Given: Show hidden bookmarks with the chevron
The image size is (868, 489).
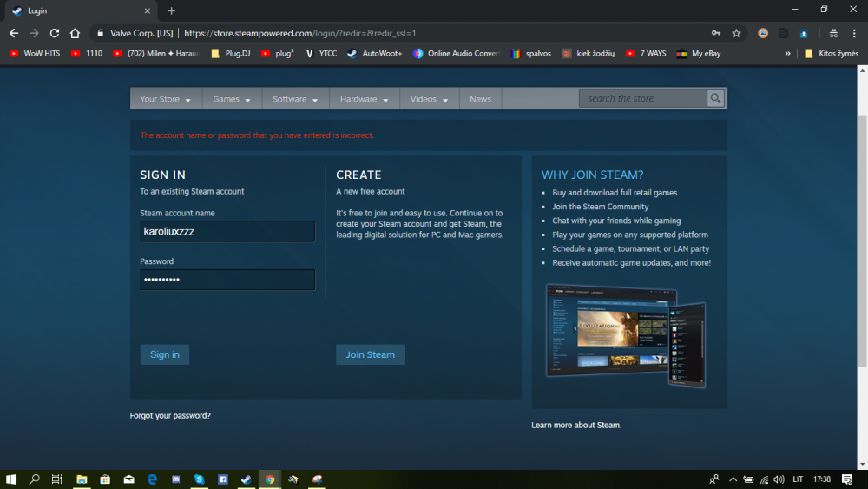Looking at the screenshot, I should pos(788,54).
